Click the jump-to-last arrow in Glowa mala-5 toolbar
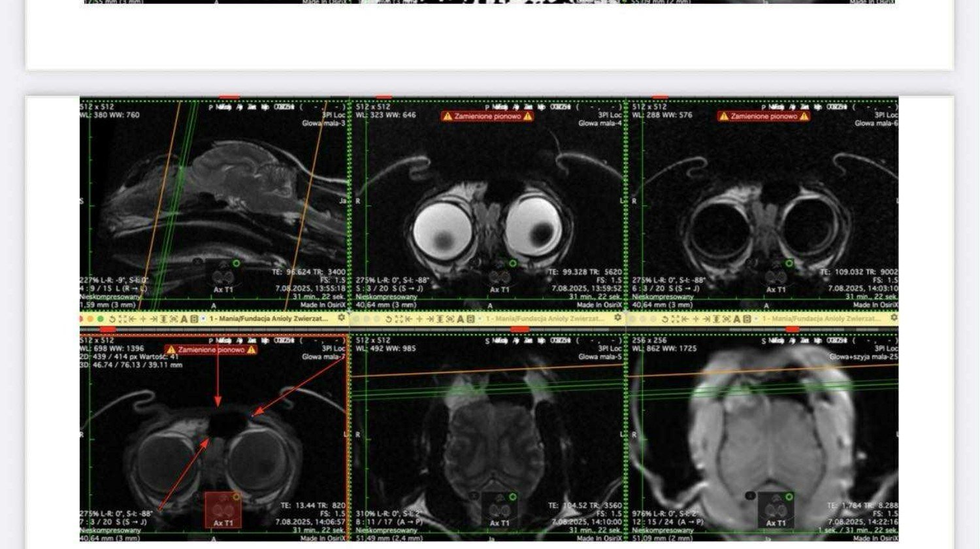The image size is (980, 549). 431,319
